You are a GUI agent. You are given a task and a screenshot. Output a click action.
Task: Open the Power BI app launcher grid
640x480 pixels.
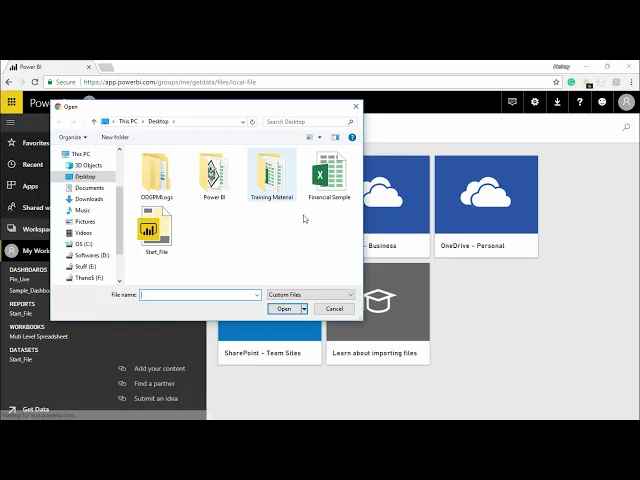11,102
